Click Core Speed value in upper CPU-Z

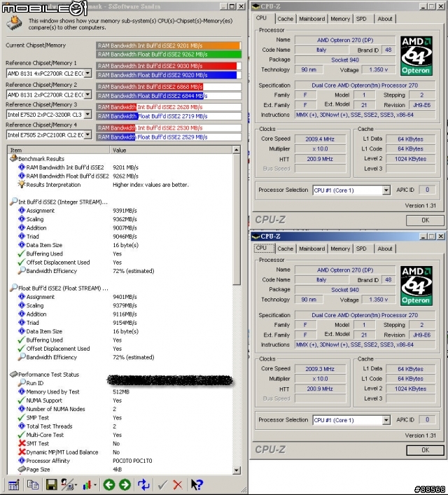tap(320, 139)
